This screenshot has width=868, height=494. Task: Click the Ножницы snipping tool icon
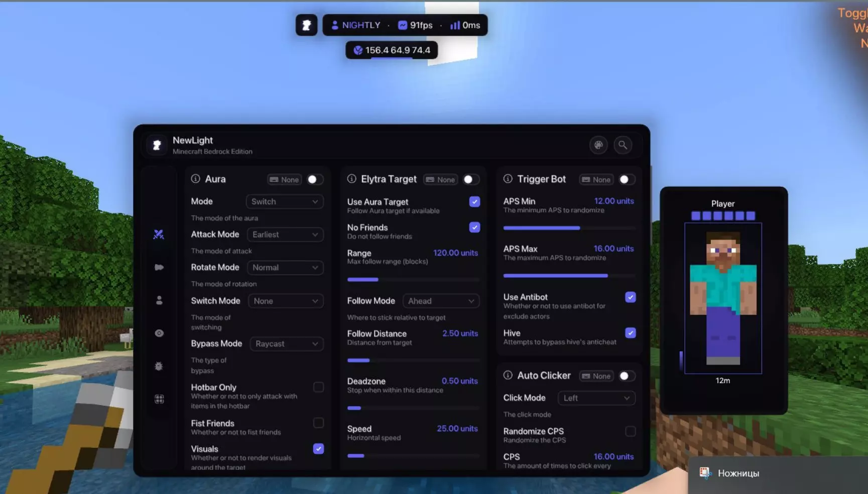click(705, 473)
